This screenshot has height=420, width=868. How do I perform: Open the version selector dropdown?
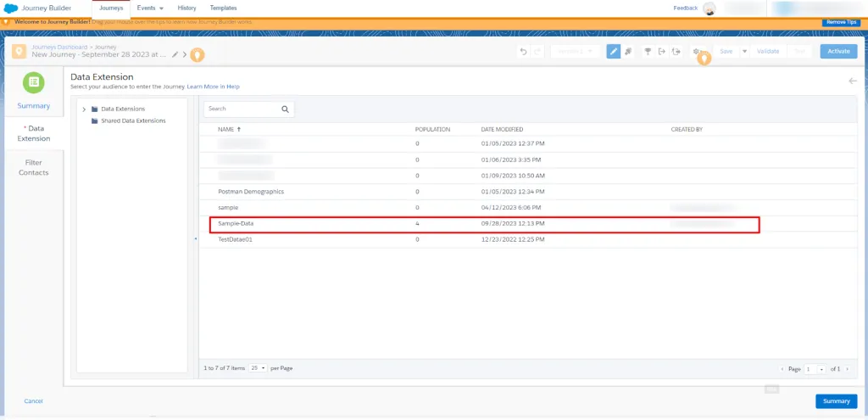click(x=576, y=52)
